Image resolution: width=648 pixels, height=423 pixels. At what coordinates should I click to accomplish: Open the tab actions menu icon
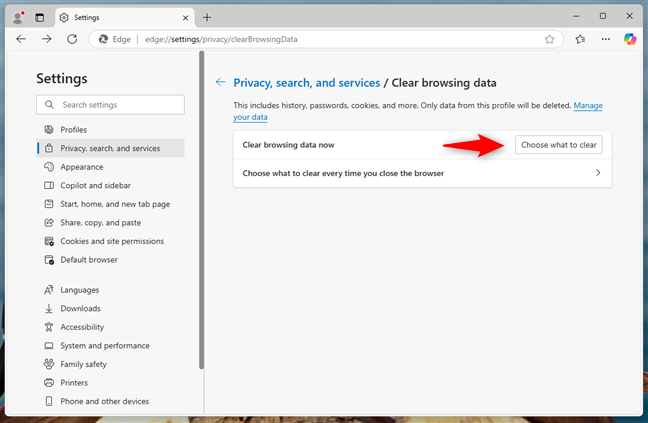[x=40, y=17]
